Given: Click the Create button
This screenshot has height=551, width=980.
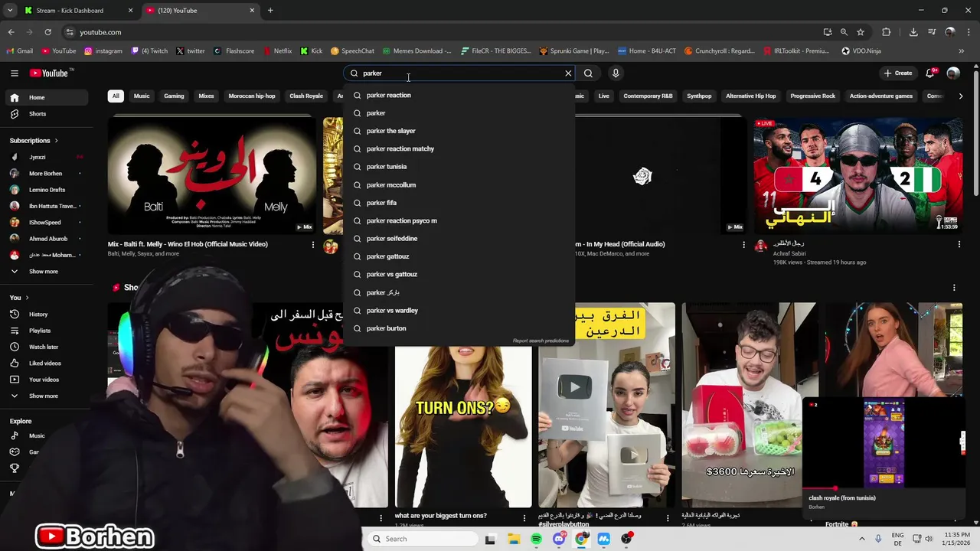Looking at the screenshot, I should click(x=898, y=73).
